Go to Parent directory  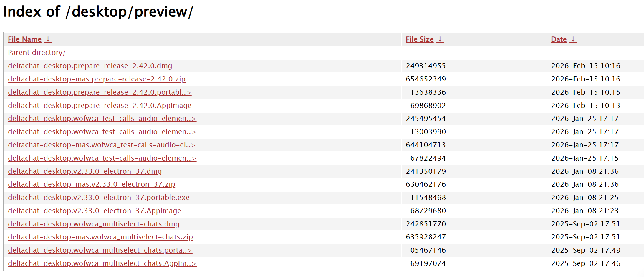[37, 53]
